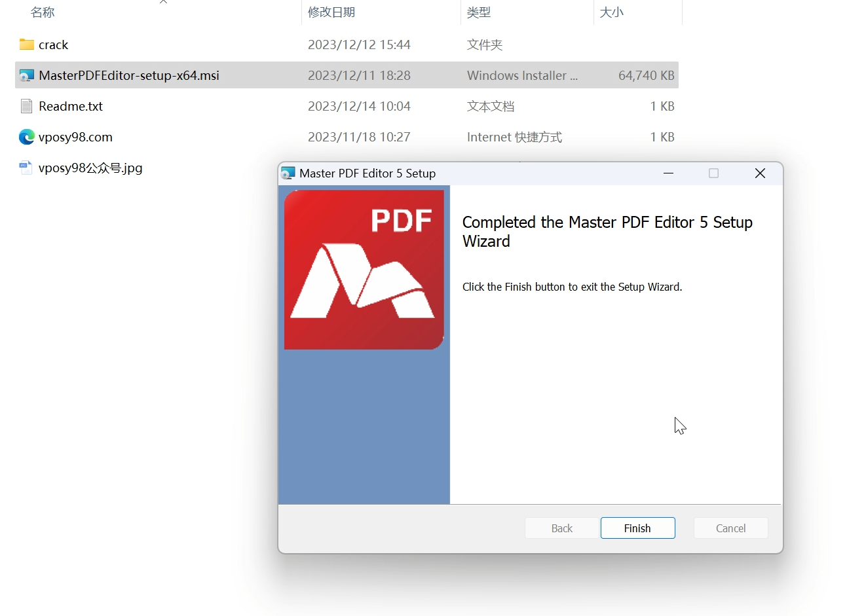Select the crack folder icon

26,45
